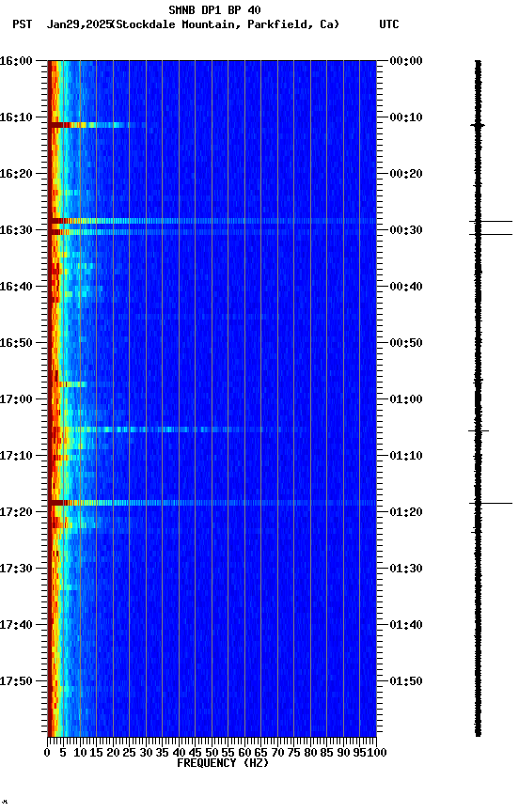Image resolution: width=519 pixels, height=812 pixels.
Task: Click the '00:50' UTC time label
Action: point(406,343)
